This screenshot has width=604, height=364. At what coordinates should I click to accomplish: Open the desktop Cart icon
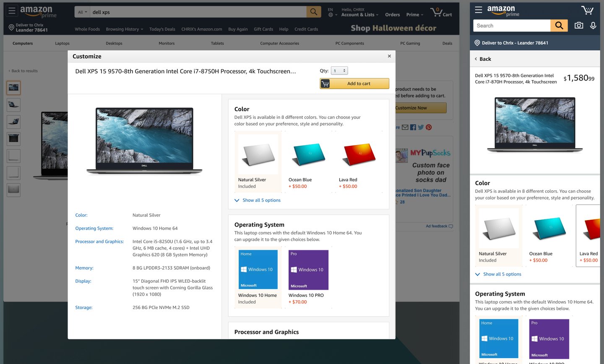tap(441, 12)
